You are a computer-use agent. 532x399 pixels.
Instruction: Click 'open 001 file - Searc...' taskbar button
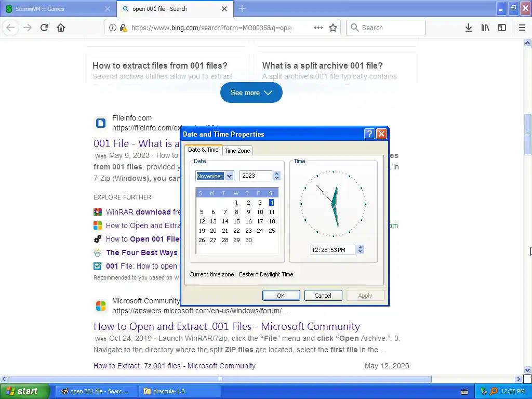tap(96, 391)
